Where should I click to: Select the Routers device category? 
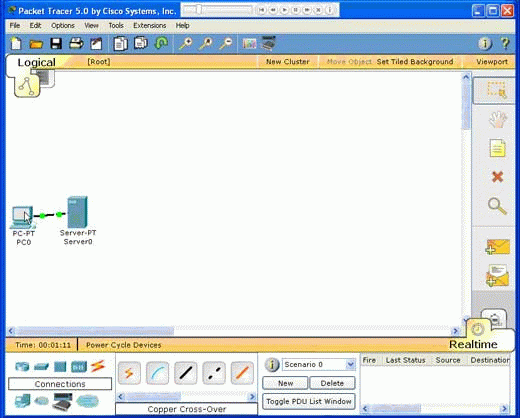click(x=22, y=367)
